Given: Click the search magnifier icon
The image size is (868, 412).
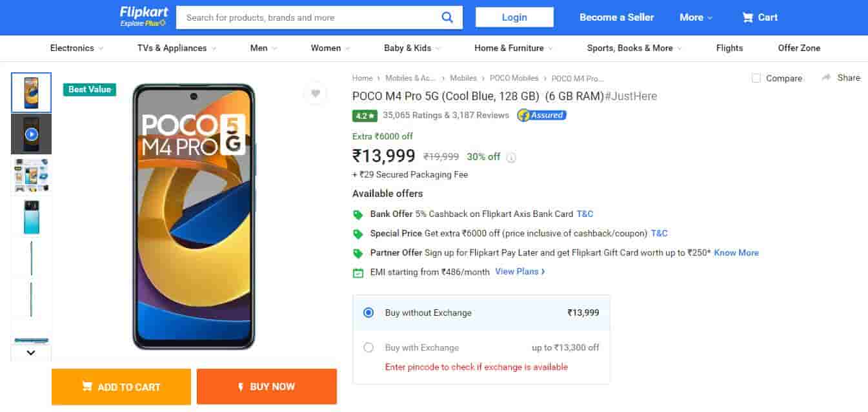Looking at the screenshot, I should coord(448,17).
